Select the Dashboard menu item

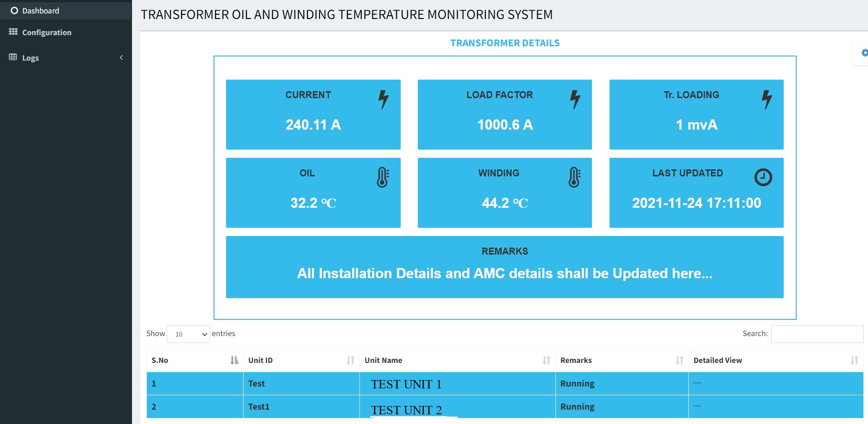pyautogui.click(x=41, y=11)
